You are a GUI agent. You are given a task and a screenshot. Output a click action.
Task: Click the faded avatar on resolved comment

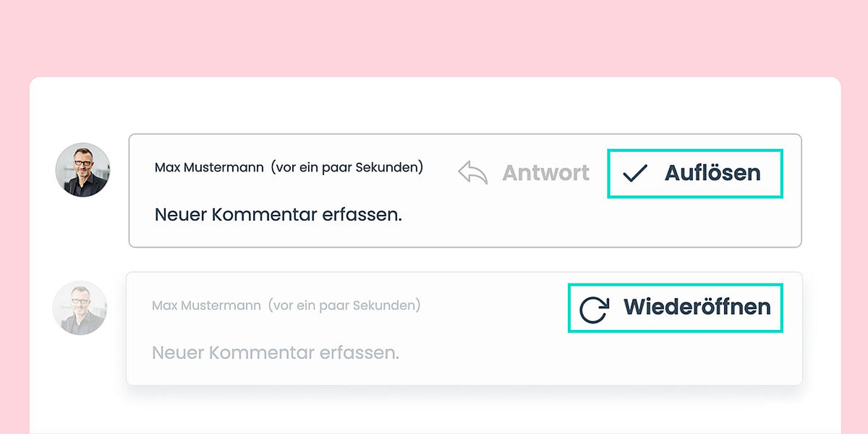(x=80, y=308)
